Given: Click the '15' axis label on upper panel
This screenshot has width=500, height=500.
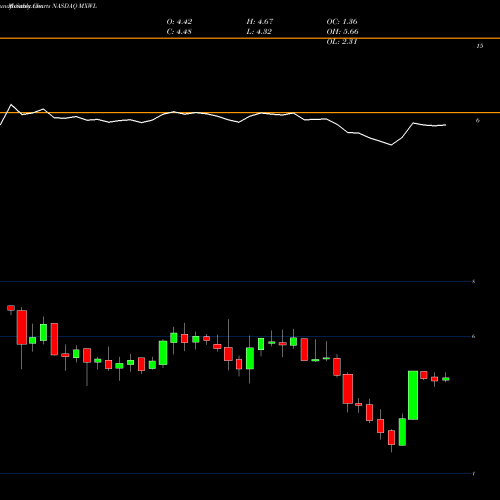Looking at the screenshot, I should pyautogui.click(x=479, y=46).
